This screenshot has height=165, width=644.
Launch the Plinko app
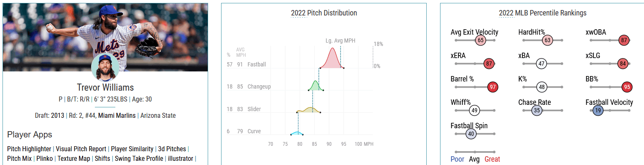45,159
